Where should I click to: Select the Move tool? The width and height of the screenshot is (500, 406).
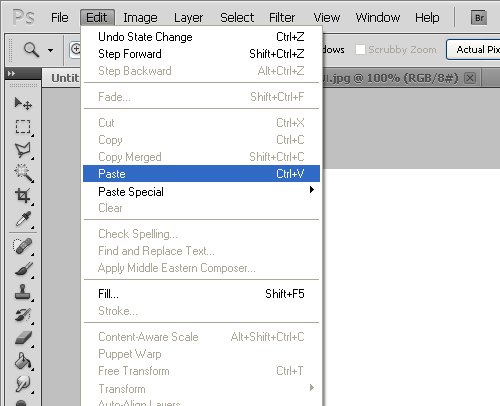[x=23, y=104]
